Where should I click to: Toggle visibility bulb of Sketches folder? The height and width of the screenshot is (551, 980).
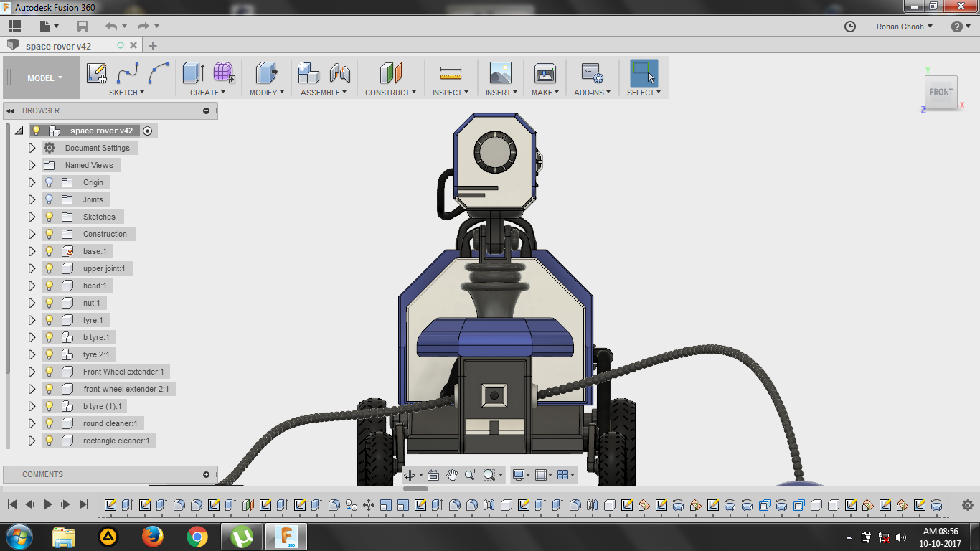click(49, 217)
